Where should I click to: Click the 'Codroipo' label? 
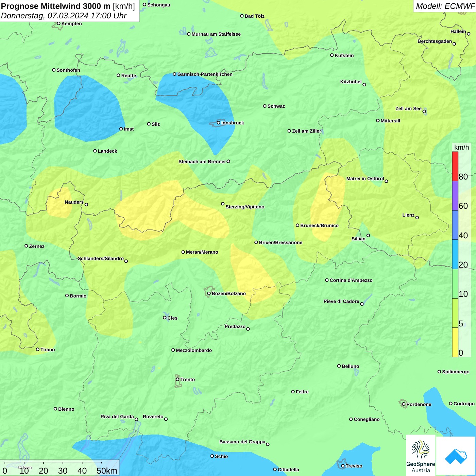pyautogui.click(x=464, y=404)
